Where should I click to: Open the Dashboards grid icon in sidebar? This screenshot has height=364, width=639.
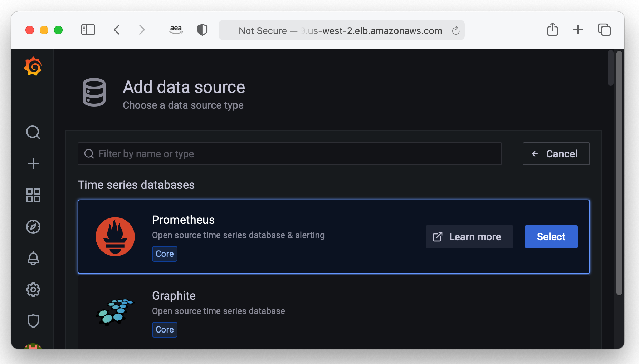pos(33,195)
